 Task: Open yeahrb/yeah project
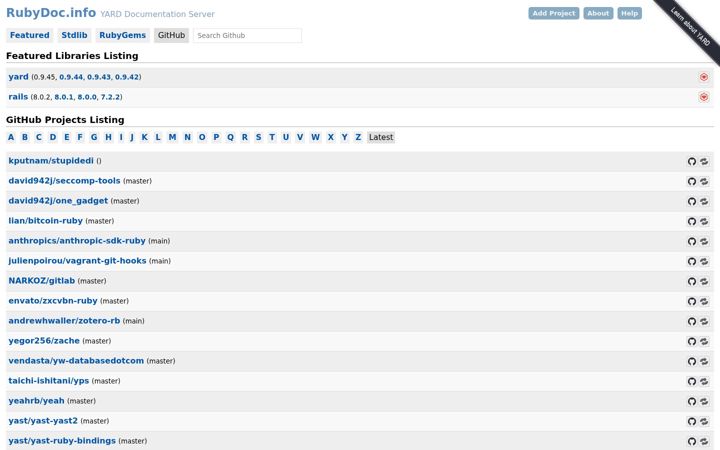36,400
